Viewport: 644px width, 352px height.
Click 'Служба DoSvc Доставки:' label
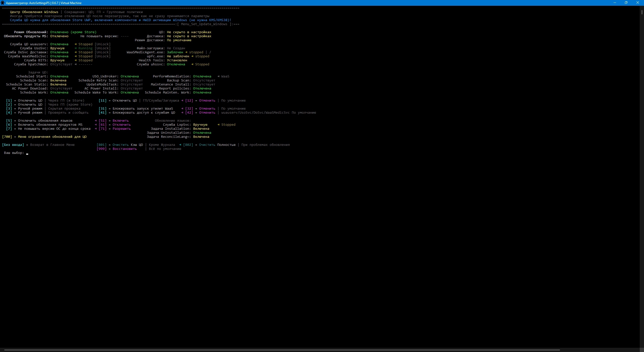[x=26, y=52]
